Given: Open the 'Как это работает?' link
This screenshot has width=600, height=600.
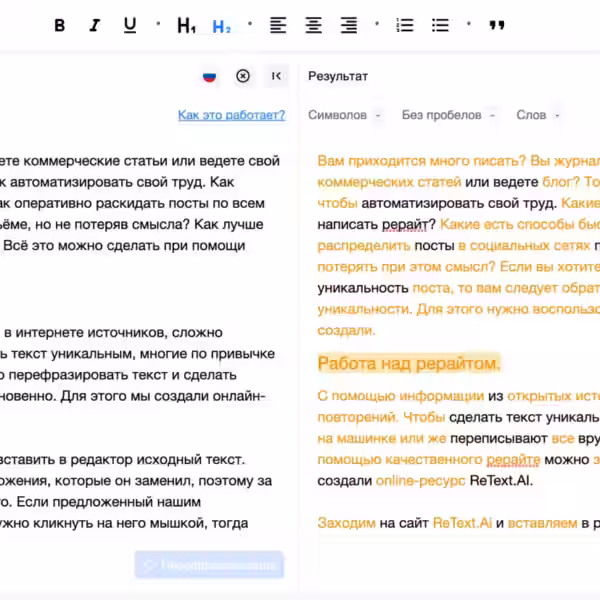Looking at the screenshot, I should 231,115.
